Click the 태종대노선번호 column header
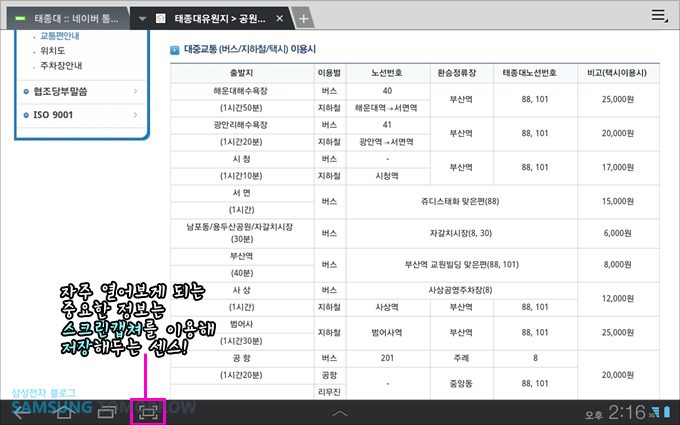Screen dimensions: 680x425 [x=535, y=73]
